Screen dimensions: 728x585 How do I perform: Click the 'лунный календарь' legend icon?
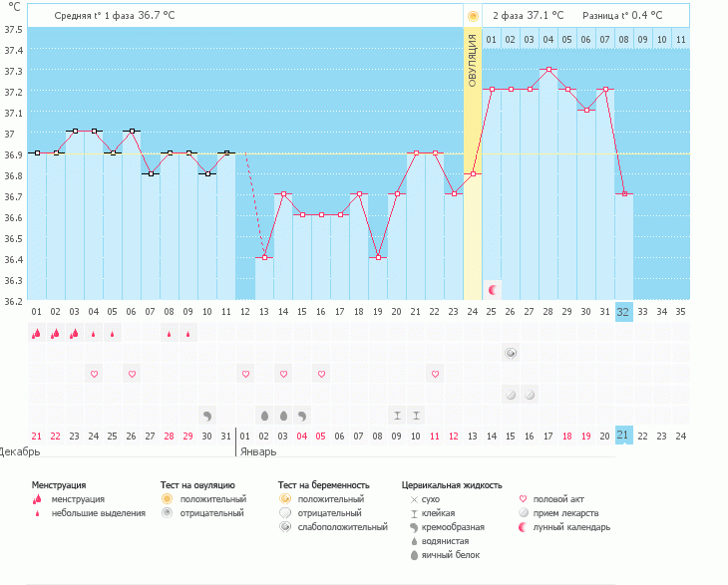523,527
